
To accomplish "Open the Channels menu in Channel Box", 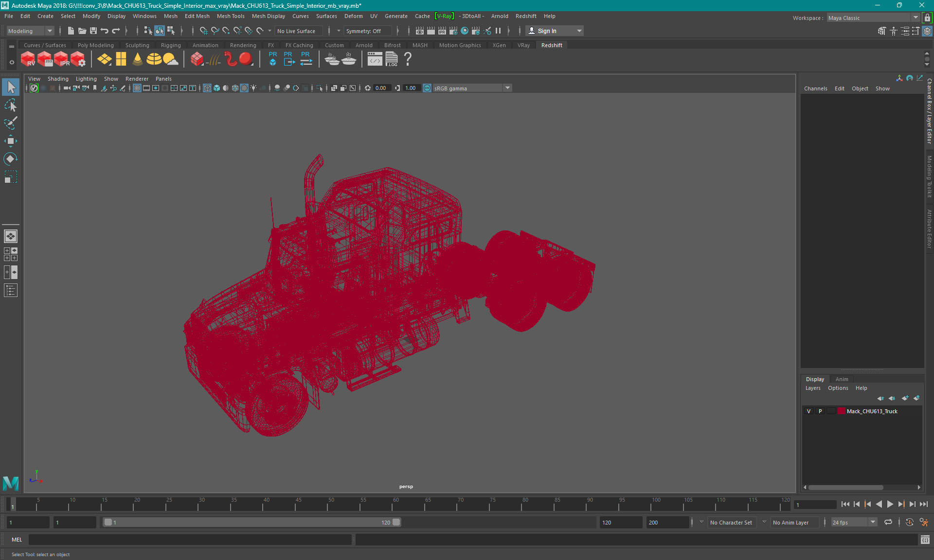I will [x=815, y=88].
